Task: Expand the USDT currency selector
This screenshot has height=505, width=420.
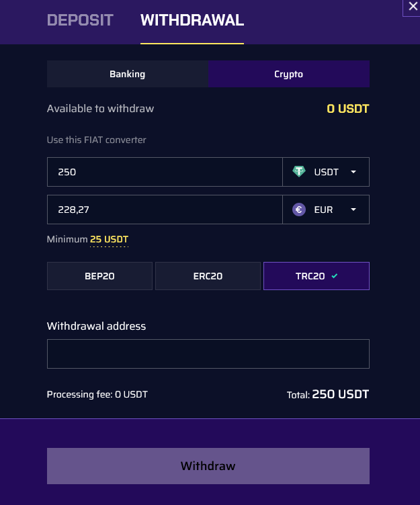Action: 326,172
